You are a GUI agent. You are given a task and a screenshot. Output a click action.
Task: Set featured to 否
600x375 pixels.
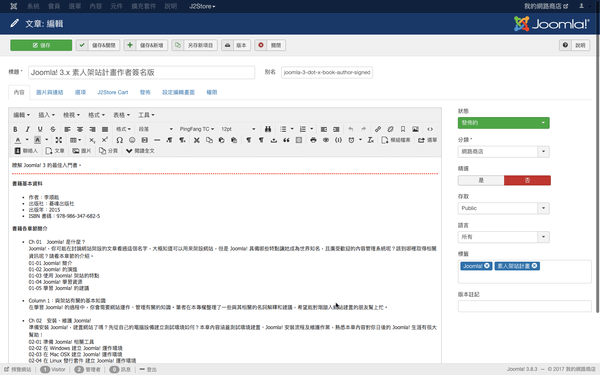pyautogui.click(x=527, y=180)
